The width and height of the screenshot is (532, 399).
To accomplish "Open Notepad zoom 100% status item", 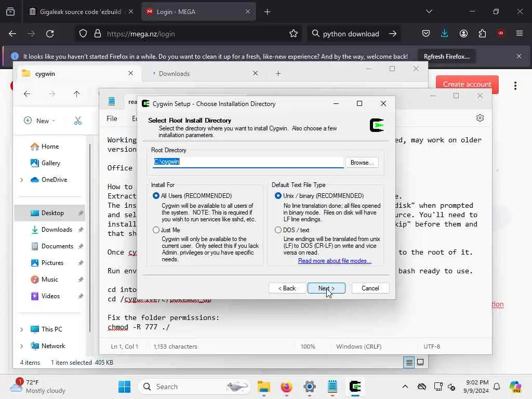I will [x=308, y=347].
